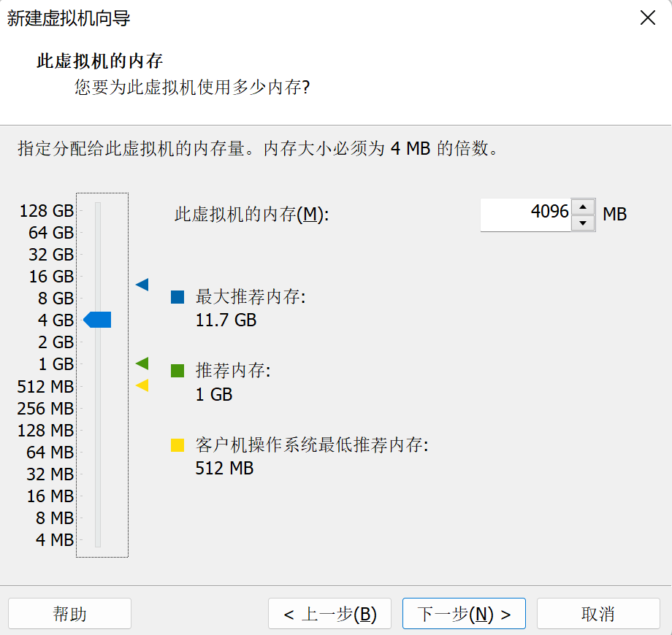Image resolution: width=672 pixels, height=635 pixels.
Task: Click the blue slider thumb at 4 GB
Action: click(x=97, y=320)
